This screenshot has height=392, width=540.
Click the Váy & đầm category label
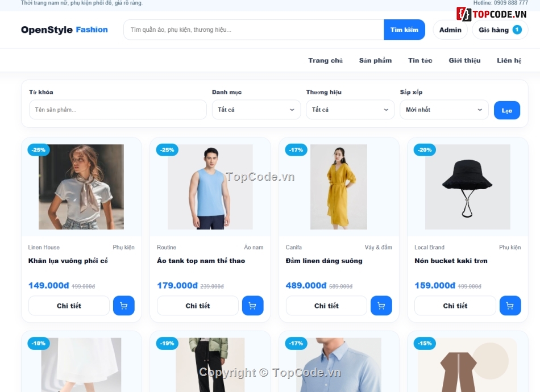coord(379,247)
